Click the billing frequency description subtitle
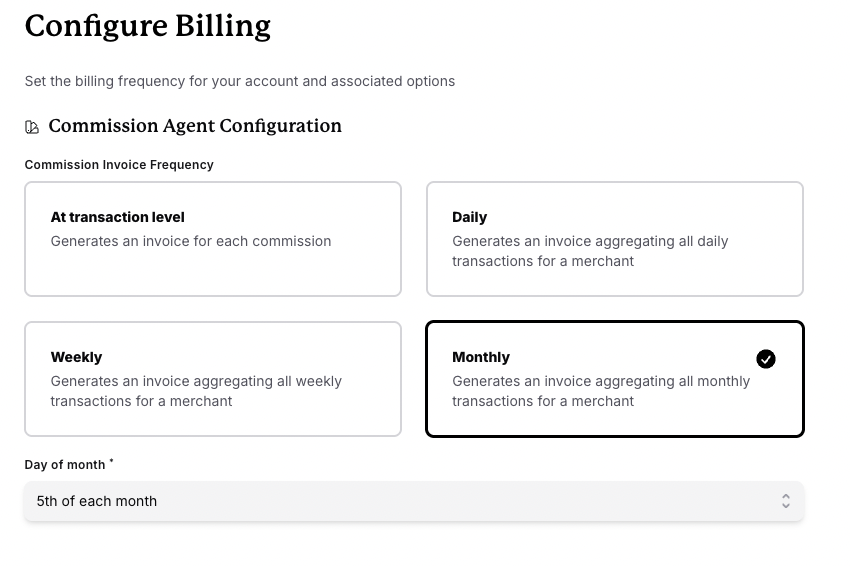This screenshot has height=566, width=850. pos(239,81)
